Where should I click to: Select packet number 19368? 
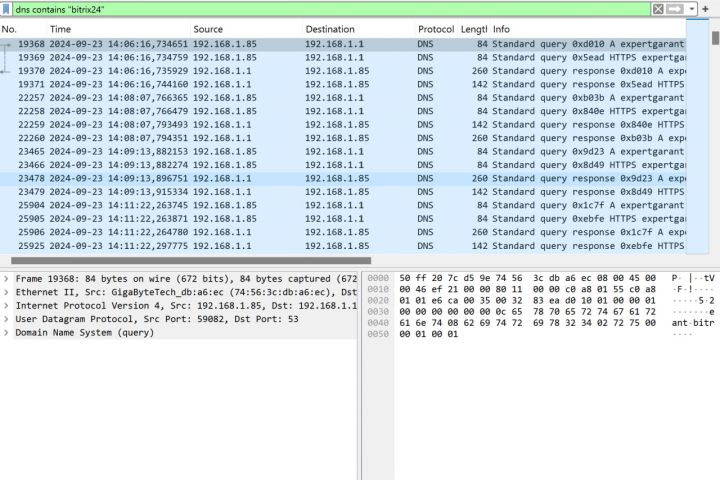click(343, 44)
